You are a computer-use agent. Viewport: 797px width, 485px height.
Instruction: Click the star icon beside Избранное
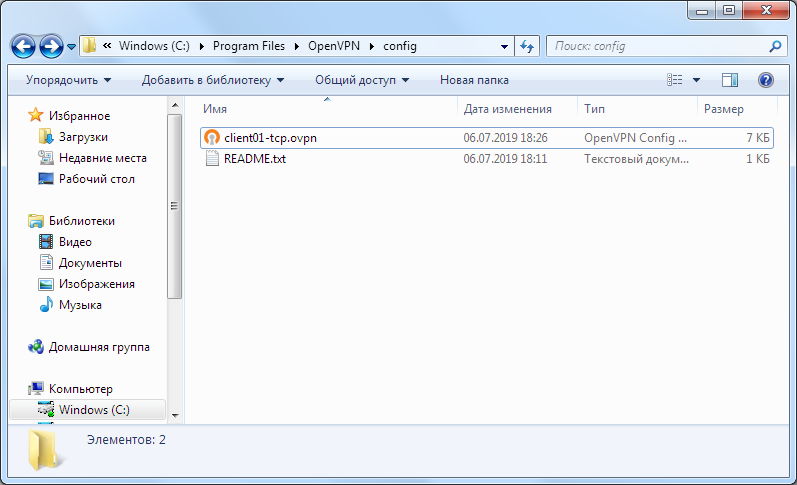tap(35, 115)
